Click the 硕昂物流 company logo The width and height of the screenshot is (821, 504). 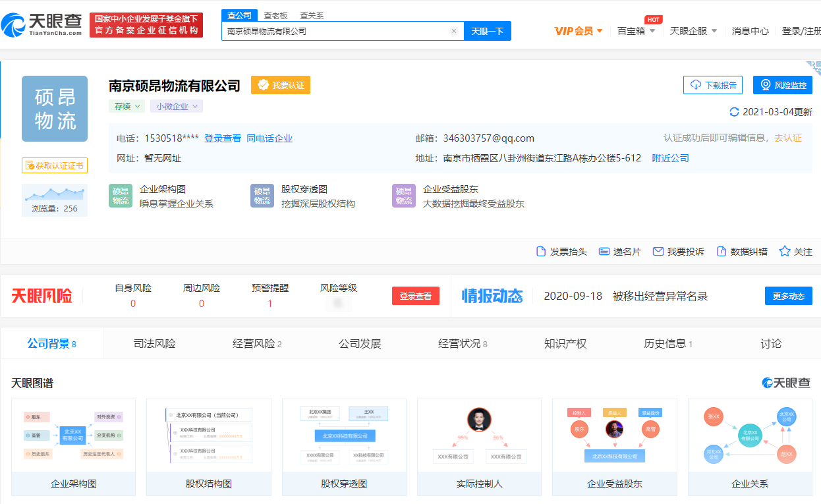click(x=55, y=109)
